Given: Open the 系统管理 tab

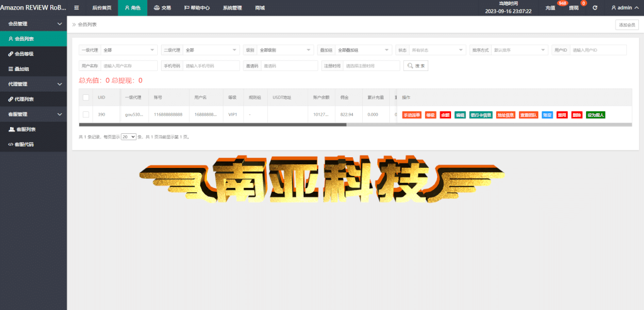Looking at the screenshot, I should (x=232, y=8).
